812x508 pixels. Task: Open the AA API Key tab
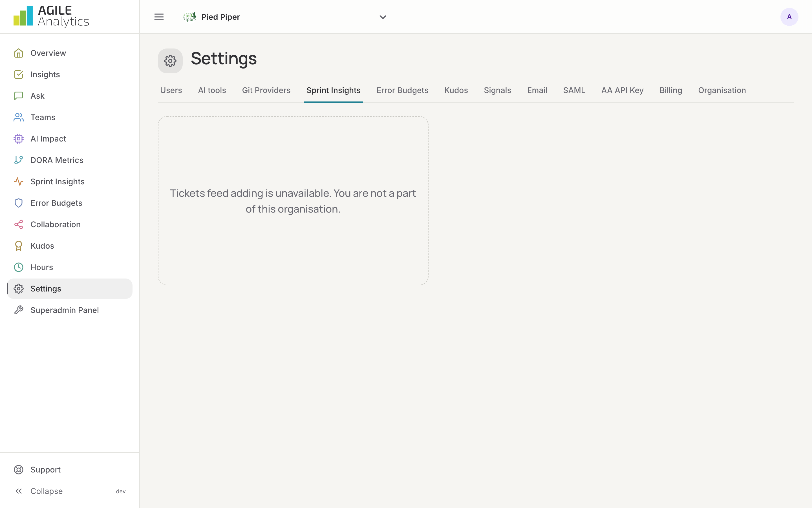622,90
